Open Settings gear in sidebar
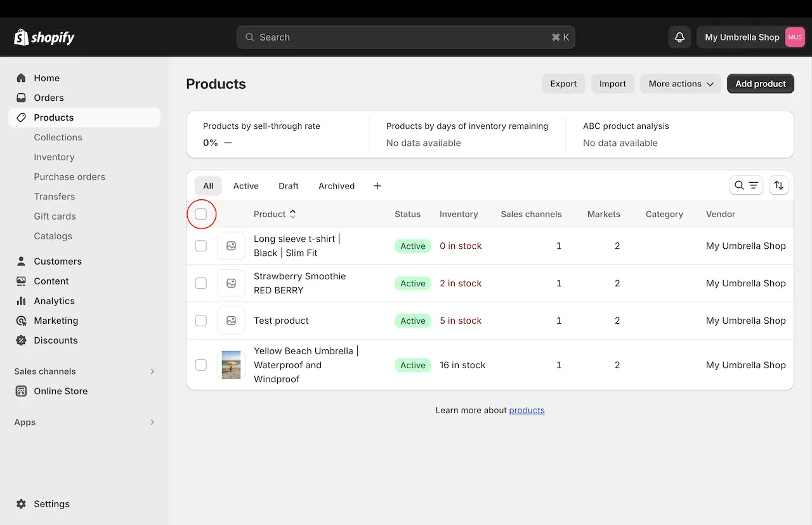This screenshot has width=812, height=525. pos(22,504)
